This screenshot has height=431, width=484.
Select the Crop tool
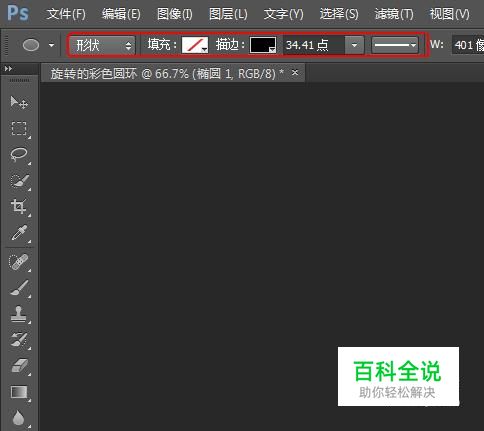[19, 207]
